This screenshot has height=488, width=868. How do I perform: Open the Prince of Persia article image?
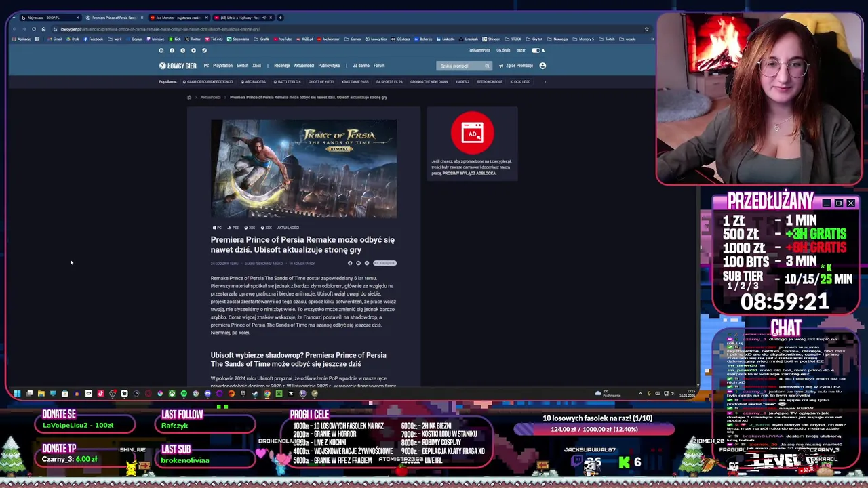point(304,169)
